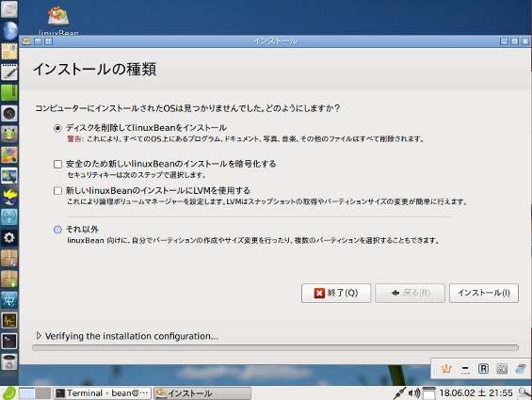Click the dash input mode icon
Viewport: 532px width, 400px height.
click(465, 369)
